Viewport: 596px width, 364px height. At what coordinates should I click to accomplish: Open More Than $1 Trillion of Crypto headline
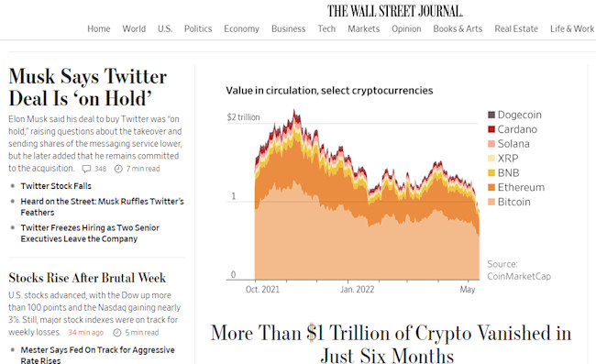[x=391, y=343]
